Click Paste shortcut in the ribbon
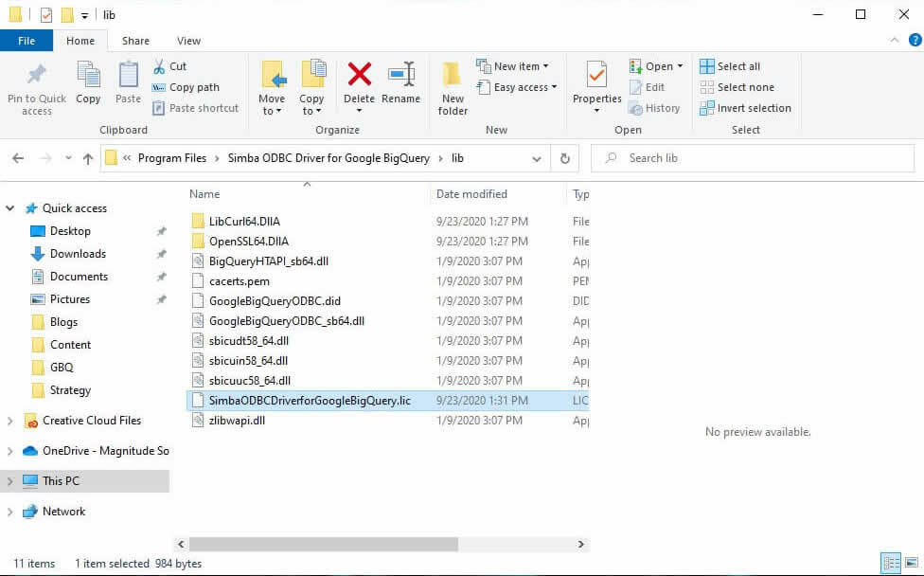 [x=196, y=109]
